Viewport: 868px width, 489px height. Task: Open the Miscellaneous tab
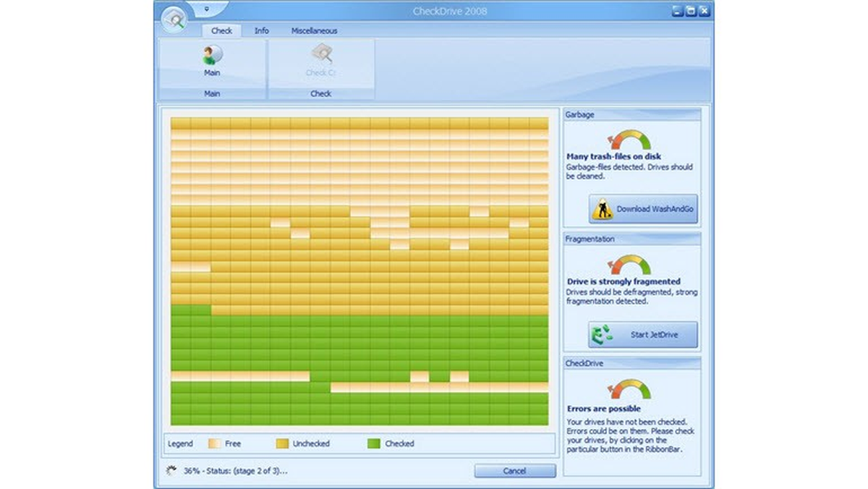314,30
